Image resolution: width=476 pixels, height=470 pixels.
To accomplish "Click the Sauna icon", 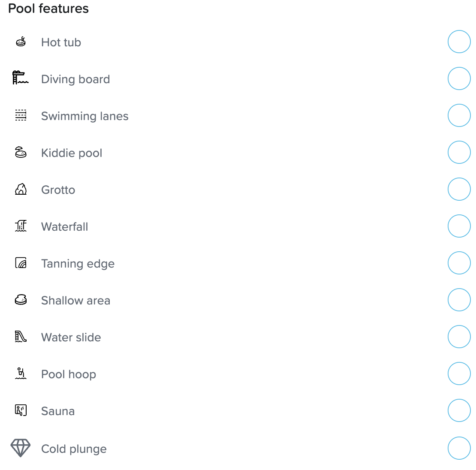I will (x=21, y=410).
